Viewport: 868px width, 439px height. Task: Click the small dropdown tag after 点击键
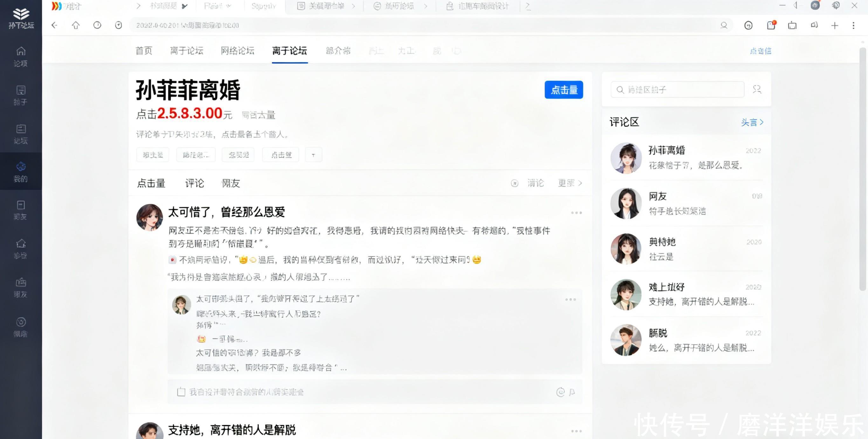coord(313,155)
